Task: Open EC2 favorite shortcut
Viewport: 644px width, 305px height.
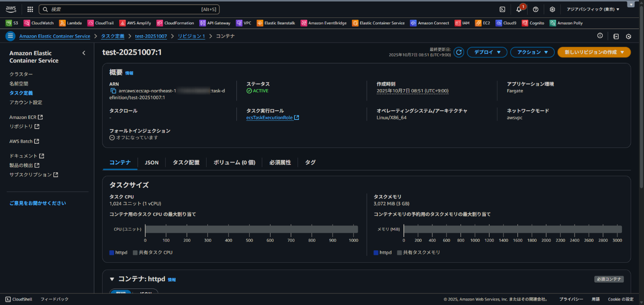Action: pos(483,23)
